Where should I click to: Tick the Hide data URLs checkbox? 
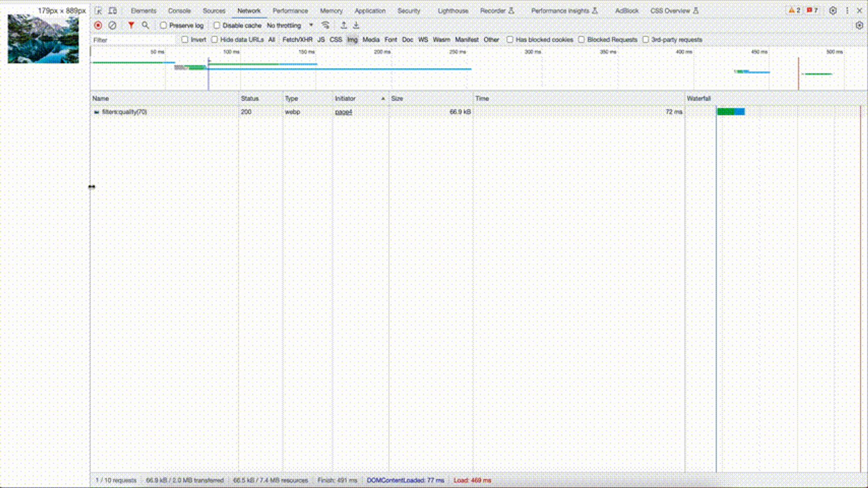pyautogui.click(x=214, y=40)
